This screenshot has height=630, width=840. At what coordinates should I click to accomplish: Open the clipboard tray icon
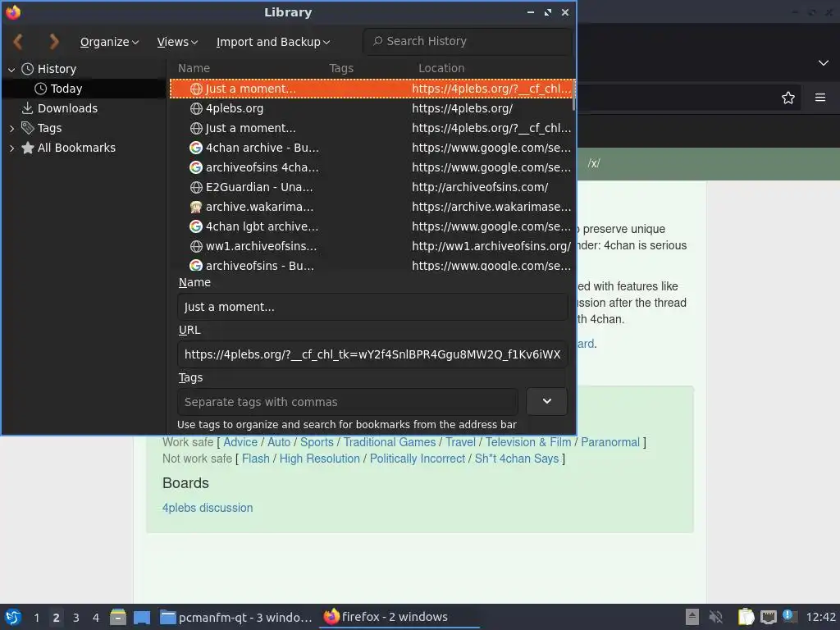(x=746, y=617)
